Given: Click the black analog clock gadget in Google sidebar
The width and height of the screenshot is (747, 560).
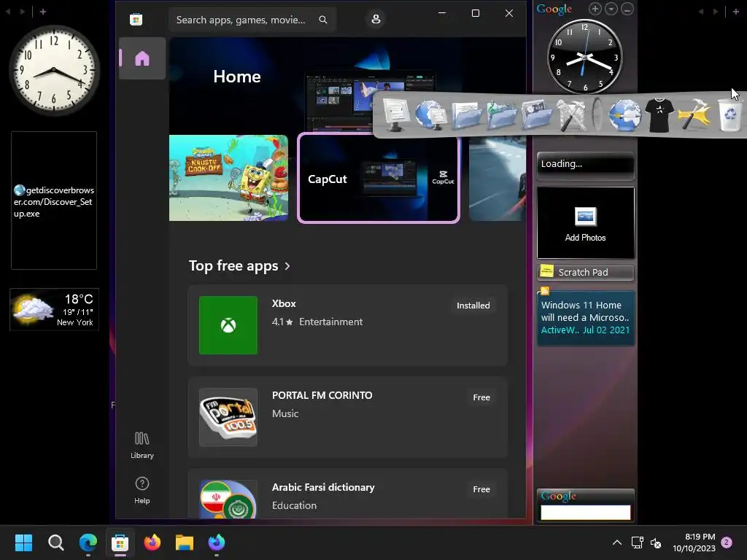Looking at the screenshot, I should pos(584,58).
